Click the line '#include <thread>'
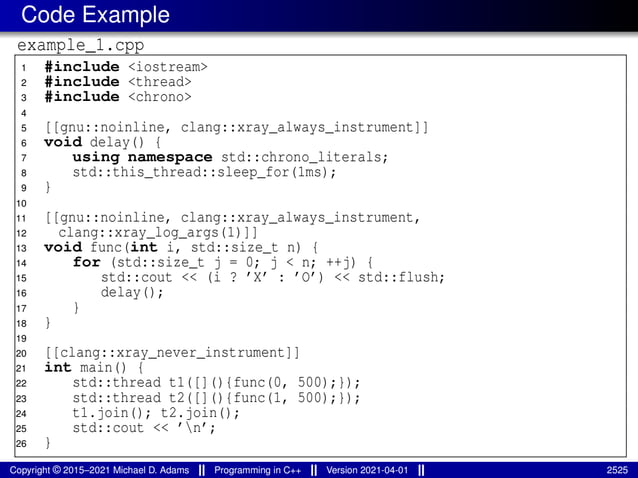Image resolution: width=638 pixels, height=478 pixels. [x=118, y=82]
